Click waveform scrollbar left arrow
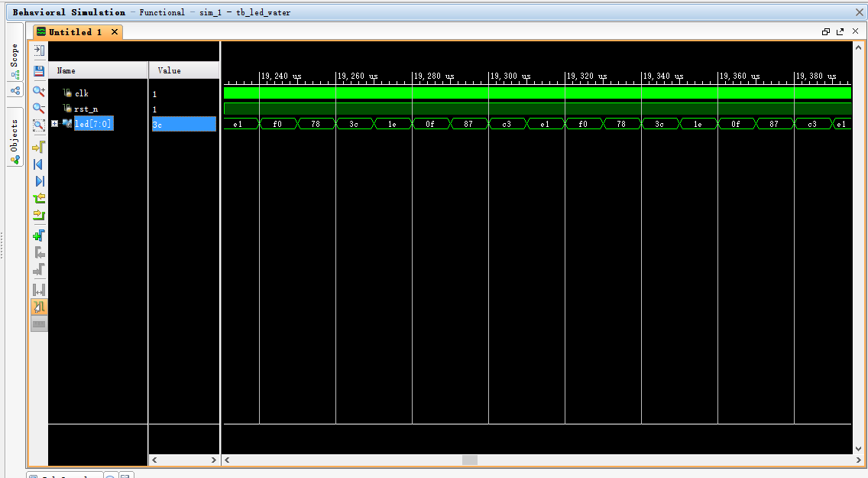868x478 pixels. point(227,460)
